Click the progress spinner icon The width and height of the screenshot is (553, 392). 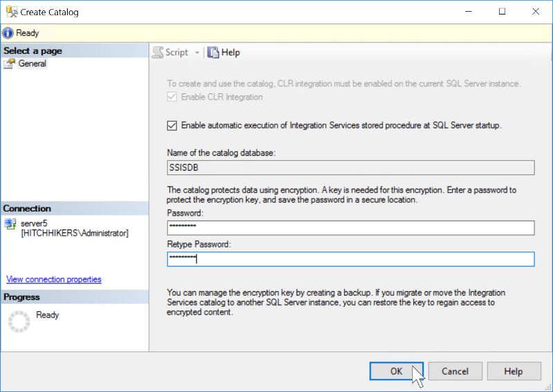(x=19, y=321)
